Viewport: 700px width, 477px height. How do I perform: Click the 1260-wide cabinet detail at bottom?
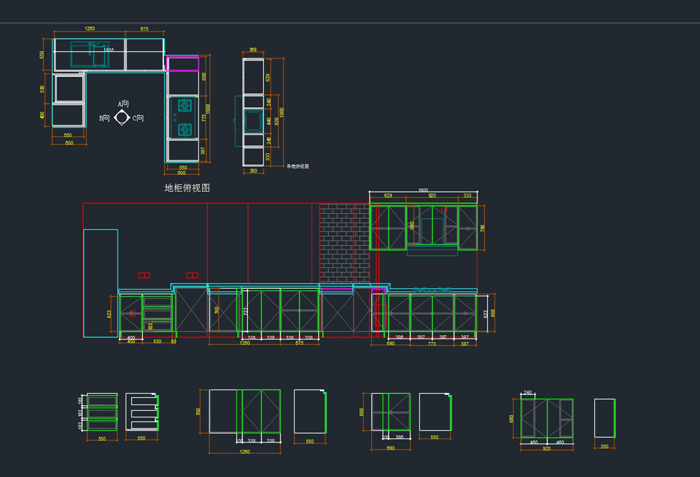[244, 412]
